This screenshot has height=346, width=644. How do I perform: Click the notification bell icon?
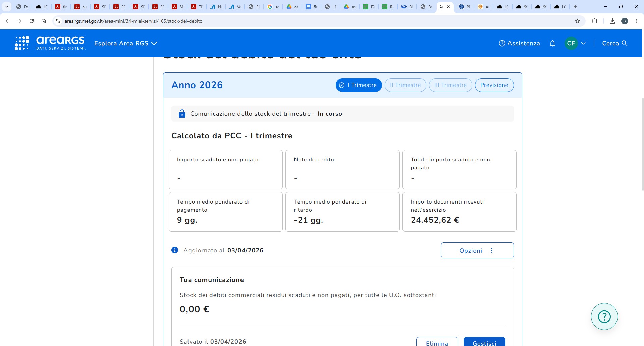552,43
